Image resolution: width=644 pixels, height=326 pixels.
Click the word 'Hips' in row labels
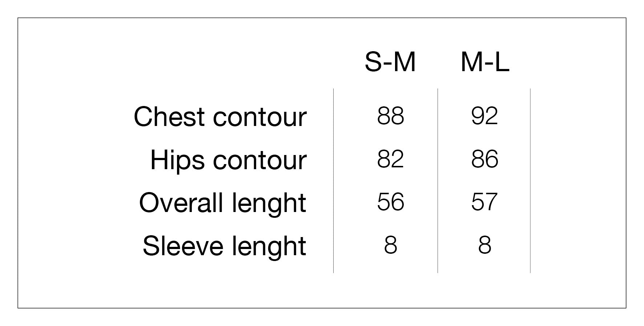177,160
